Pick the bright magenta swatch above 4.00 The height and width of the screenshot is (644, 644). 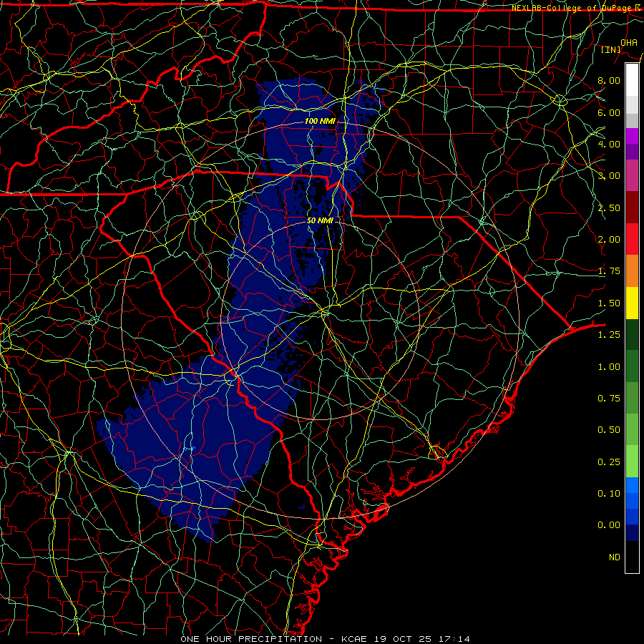pos(632,136)
